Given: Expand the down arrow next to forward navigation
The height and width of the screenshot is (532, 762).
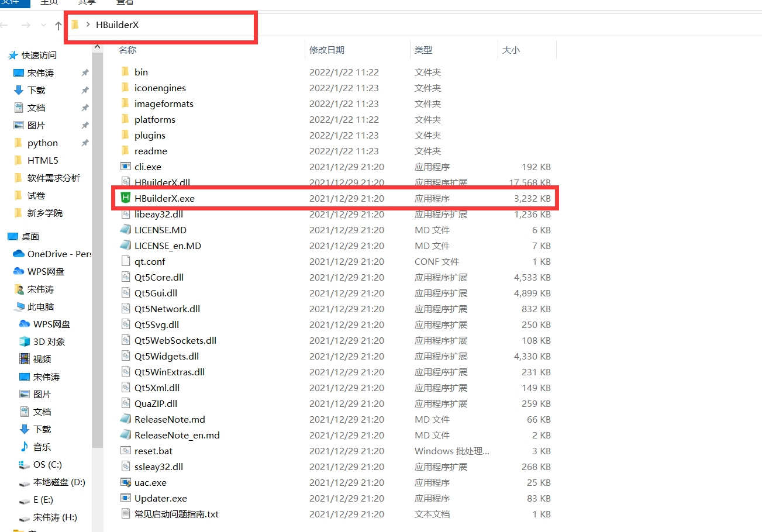Looking at the screenshot, I should (x=43, y=25).
